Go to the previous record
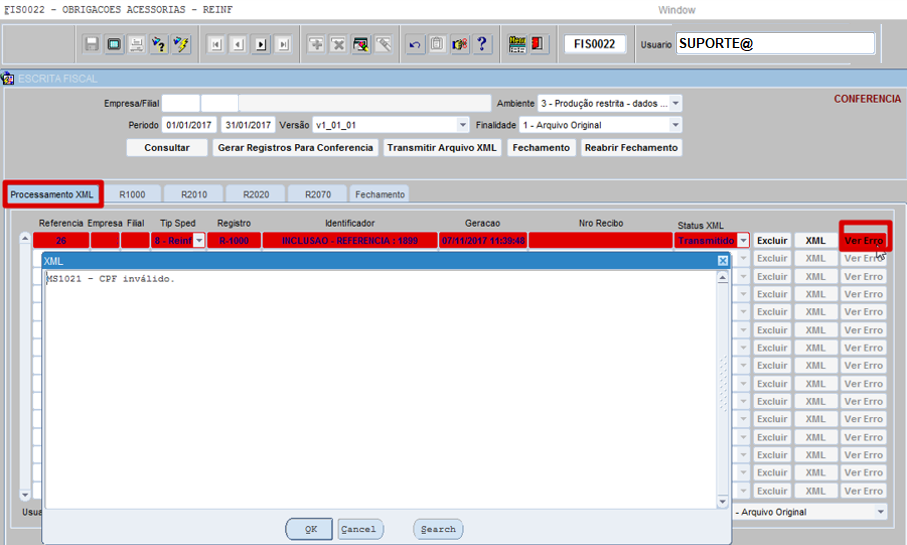 pyautogui.click(x=238, y=44)
